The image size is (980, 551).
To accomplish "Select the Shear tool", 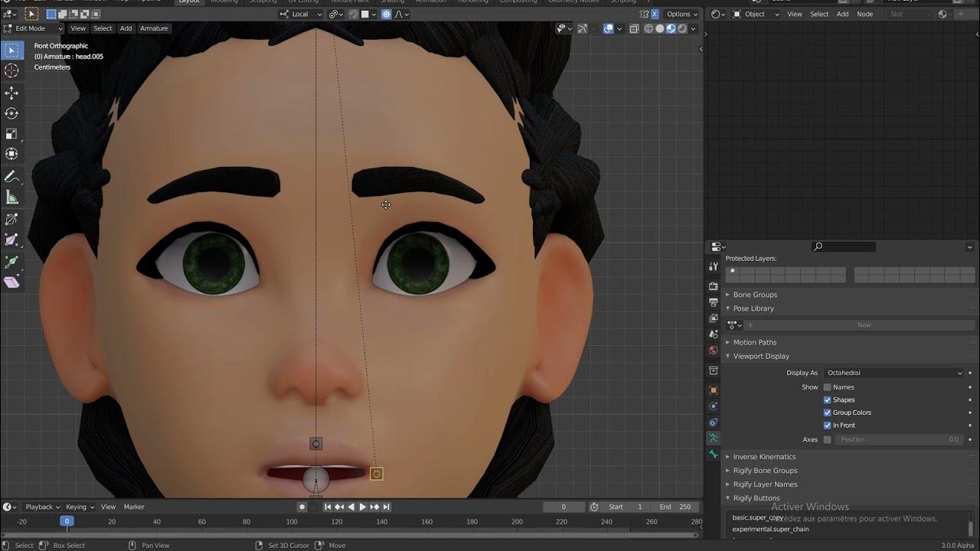I will (x=11, y=282).
